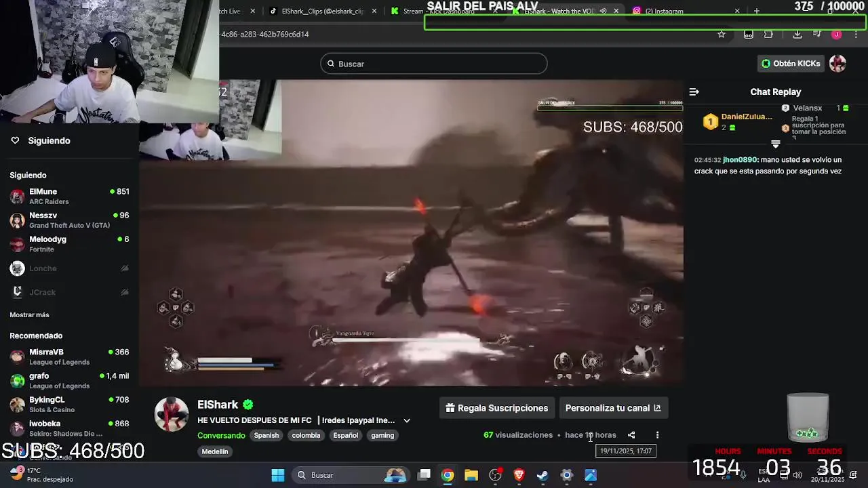The width and height of the screenshot is (868, 488).
Task: Open Brave browser from the taskbar
Action: point(519,475)
